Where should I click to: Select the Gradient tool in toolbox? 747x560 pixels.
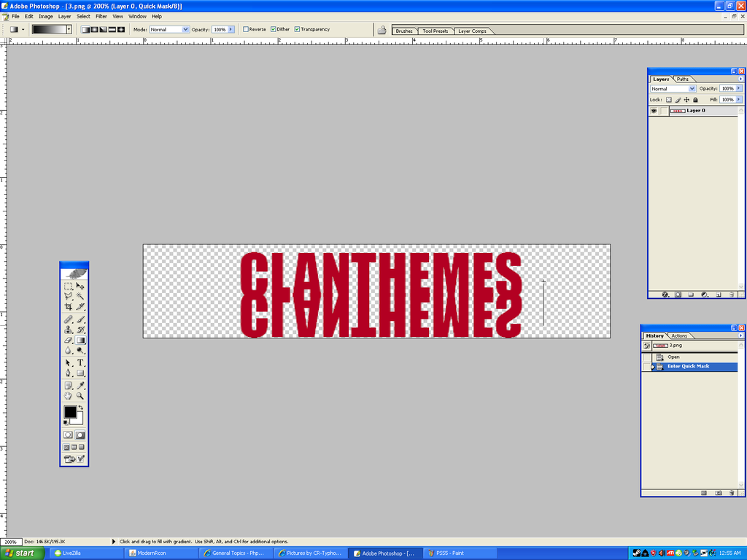80,340
